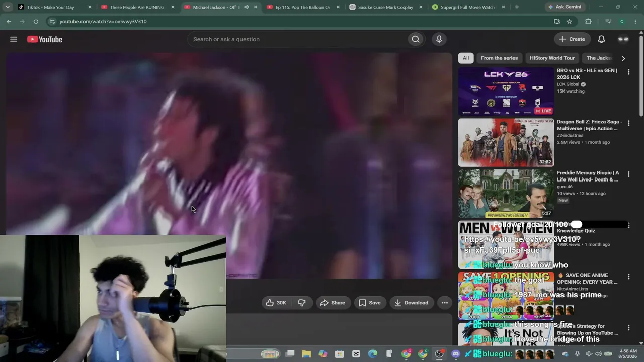Image resolution: width=644 pixels, height=362 pixels.
Task: Open Chrome three-dot menu
Action: click(634, 21)
